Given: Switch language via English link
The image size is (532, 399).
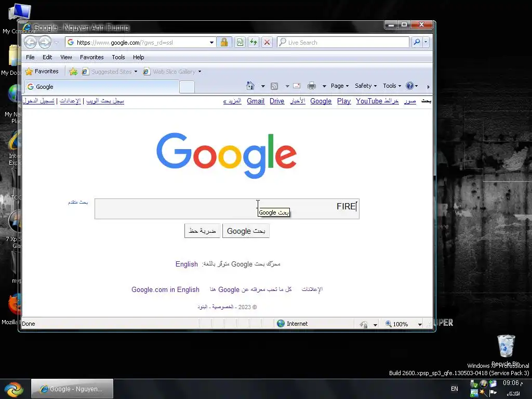Looking at the screenshot, I should [x=187, y=264].
